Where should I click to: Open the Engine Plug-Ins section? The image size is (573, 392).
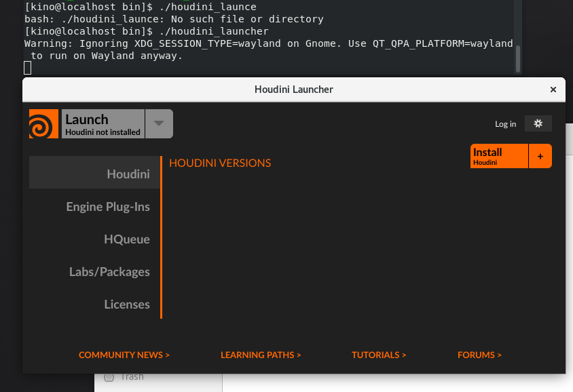click(109, 206)
